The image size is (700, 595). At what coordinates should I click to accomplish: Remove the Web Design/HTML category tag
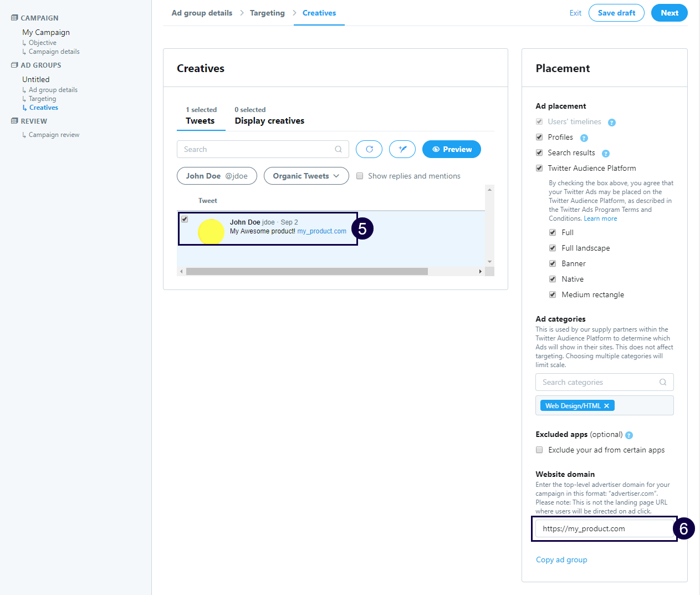tap(606, 406)
